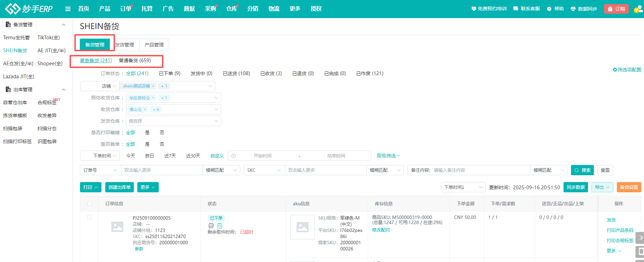
Task: Collapse the 出库管理 sidebar section
Action: point(63,89)
